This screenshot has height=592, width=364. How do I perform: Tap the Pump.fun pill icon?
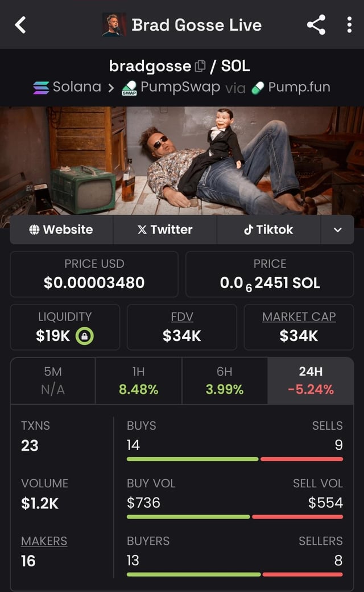[x=258, y=87]
